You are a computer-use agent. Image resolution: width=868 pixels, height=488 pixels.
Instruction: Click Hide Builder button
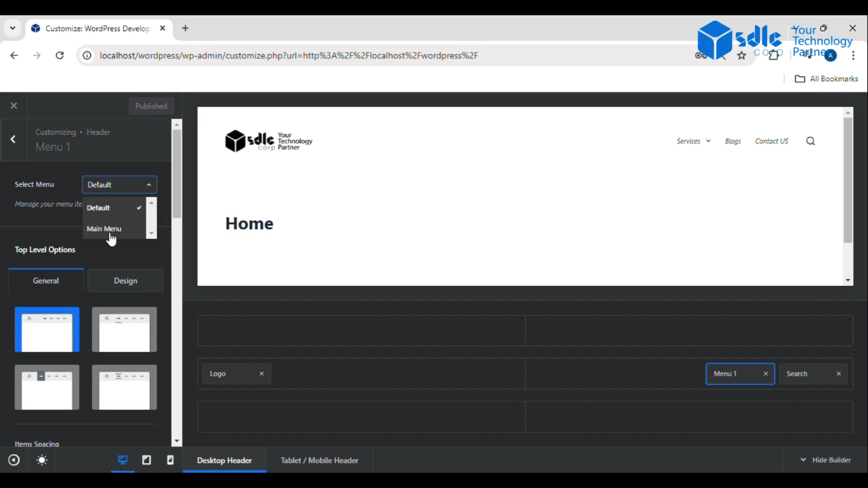coord(825,459)
